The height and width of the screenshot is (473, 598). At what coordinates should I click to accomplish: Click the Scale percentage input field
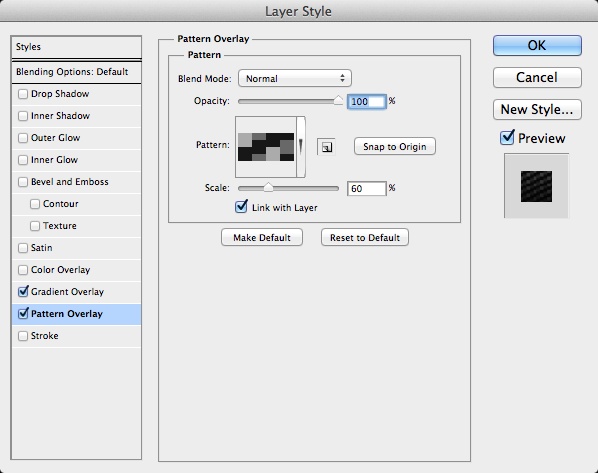tap(367, 188)
